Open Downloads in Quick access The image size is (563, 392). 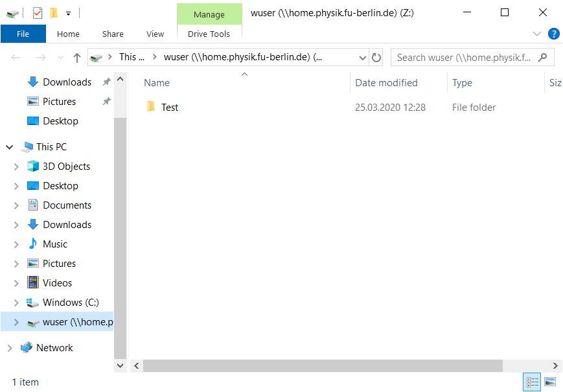67,82
